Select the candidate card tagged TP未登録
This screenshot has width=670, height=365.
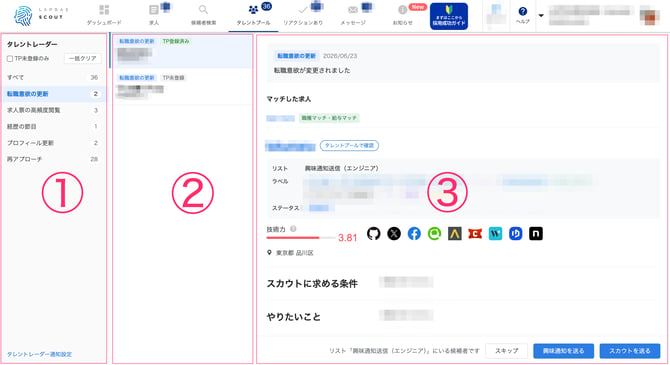pyautogui.click(x=182, y=87)
